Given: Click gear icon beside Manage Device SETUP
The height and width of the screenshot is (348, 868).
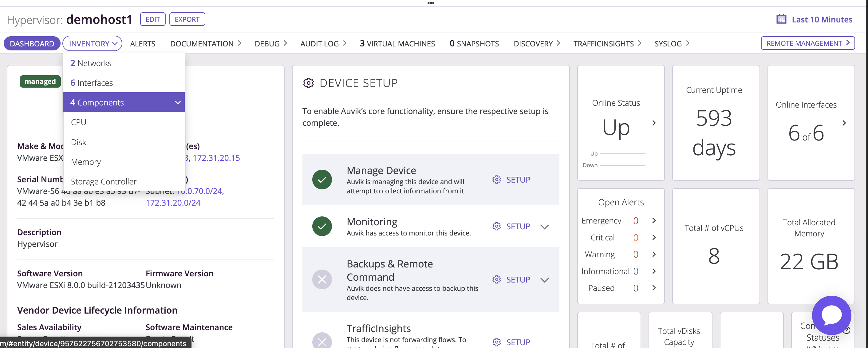Looking at the screenshot, I should 496,180.
